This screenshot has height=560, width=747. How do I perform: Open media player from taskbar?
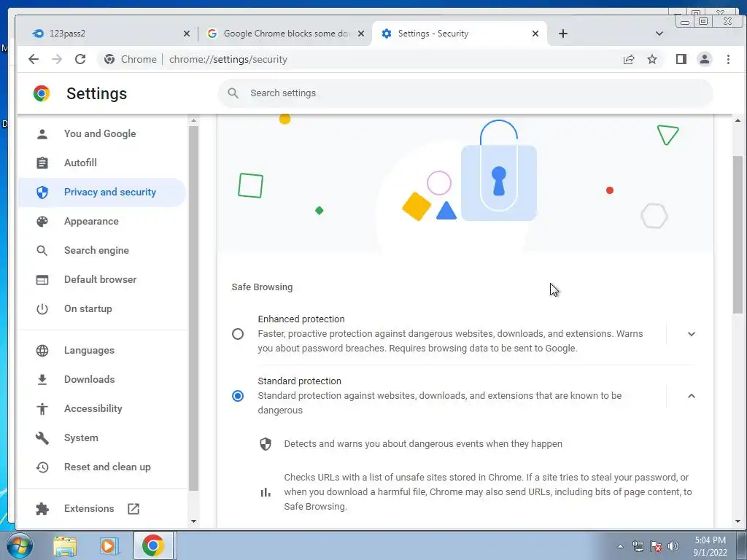tap(108, 545)
